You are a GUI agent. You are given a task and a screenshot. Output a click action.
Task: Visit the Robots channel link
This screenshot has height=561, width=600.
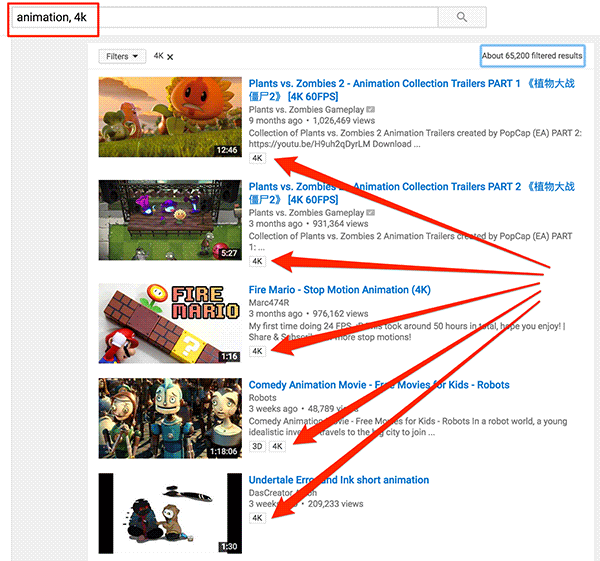pos(263,397)
